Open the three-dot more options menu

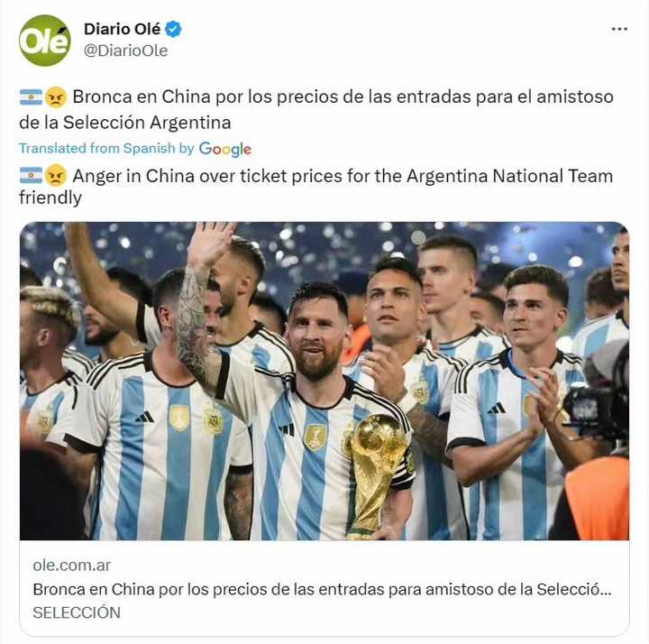(619, 29)
